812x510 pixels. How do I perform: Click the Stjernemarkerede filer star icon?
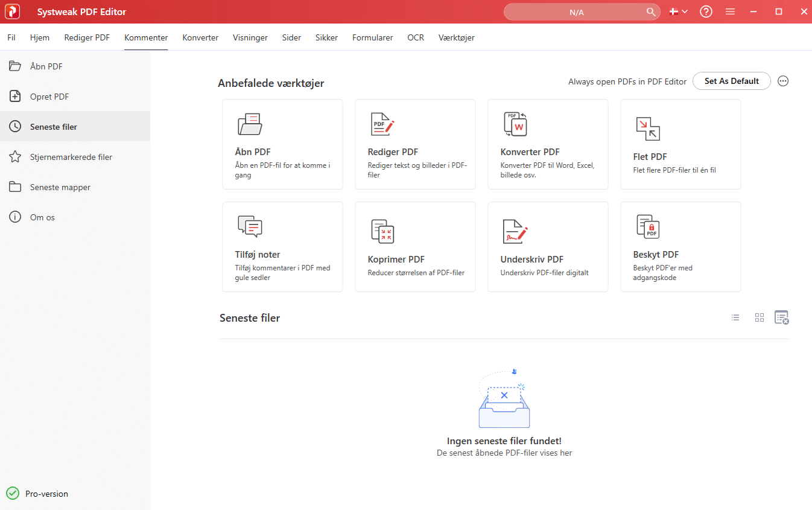[15, 157]
